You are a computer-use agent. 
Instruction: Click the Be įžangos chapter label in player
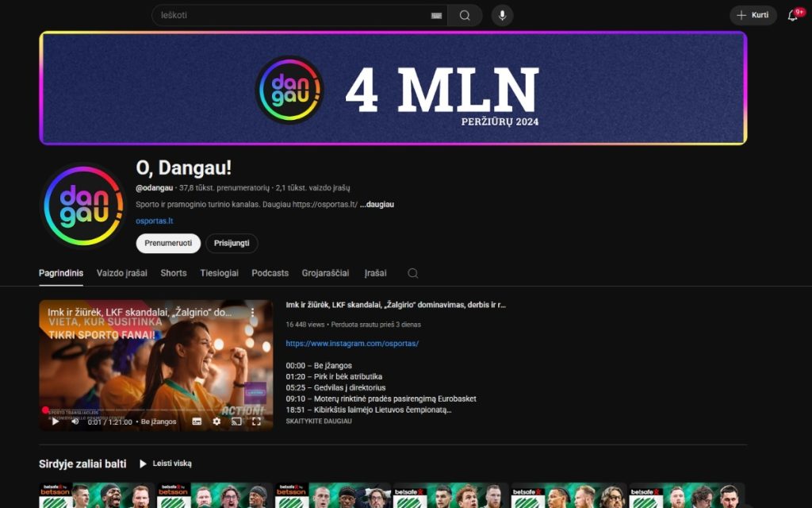coord(159,422)
